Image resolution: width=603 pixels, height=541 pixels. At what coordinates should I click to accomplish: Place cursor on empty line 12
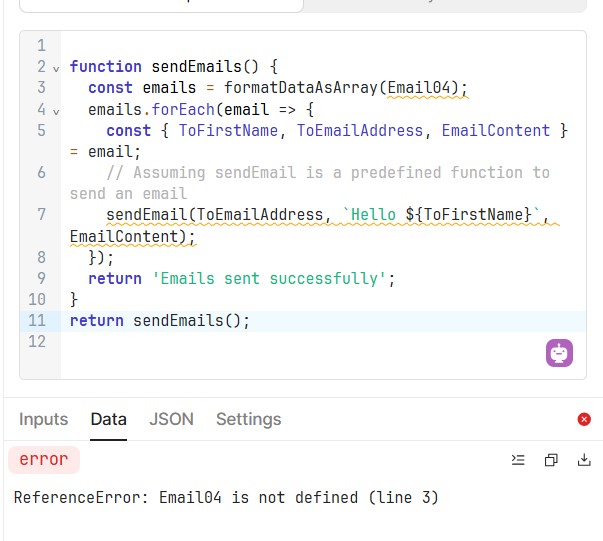[300, 342]
